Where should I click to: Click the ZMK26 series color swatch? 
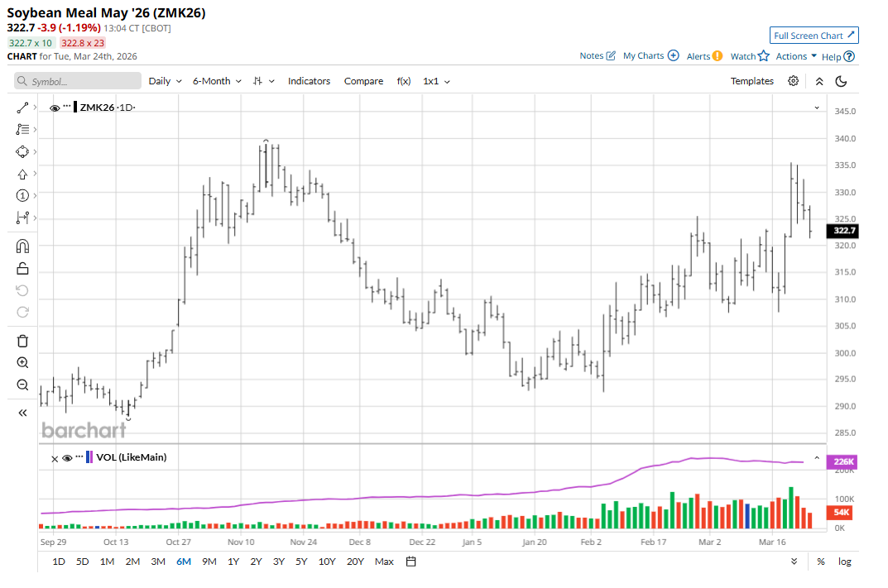coord(75,107)
